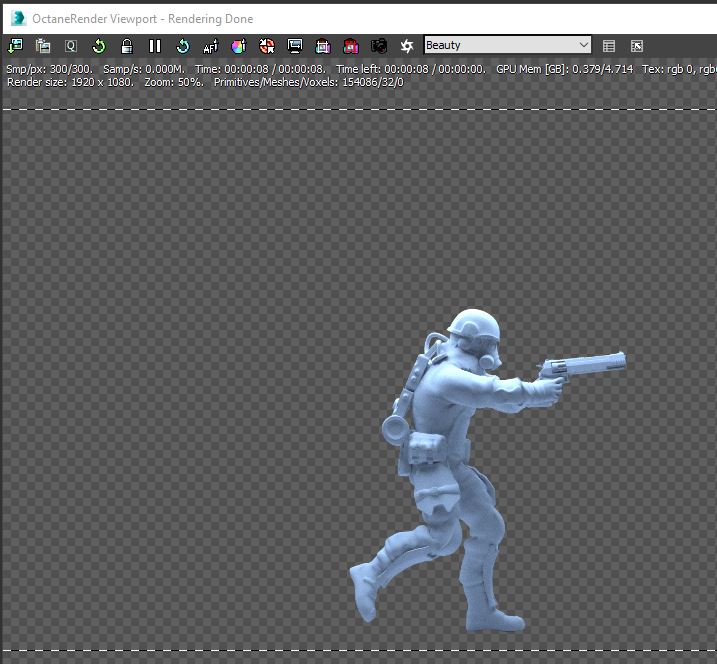Click the copy to clipboard icon

43,46
